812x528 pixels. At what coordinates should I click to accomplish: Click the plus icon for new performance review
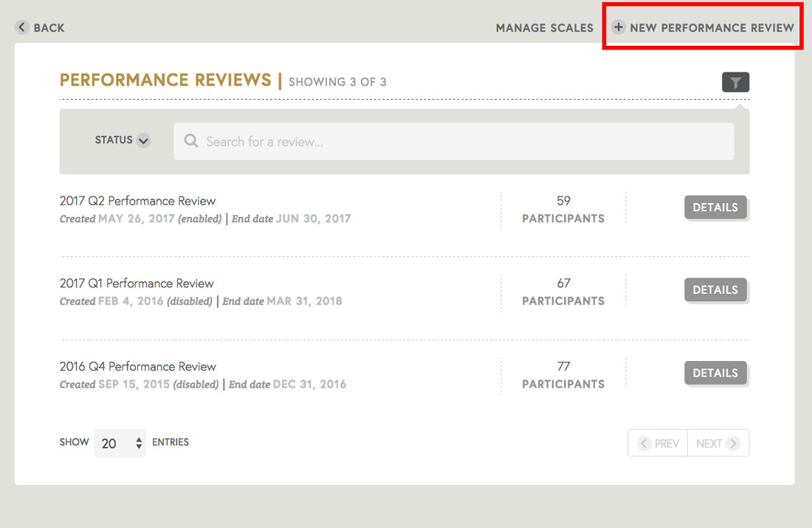pyautogui.click(x=618, y=27)
